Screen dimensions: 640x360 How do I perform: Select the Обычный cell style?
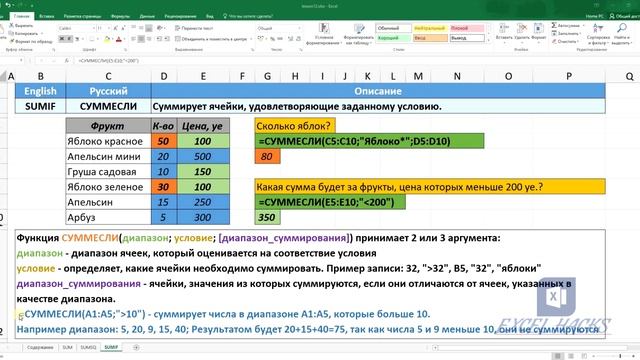point(393,28)
